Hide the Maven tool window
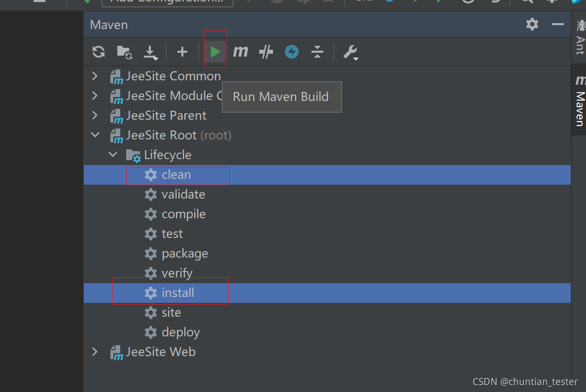 (557, 24)
